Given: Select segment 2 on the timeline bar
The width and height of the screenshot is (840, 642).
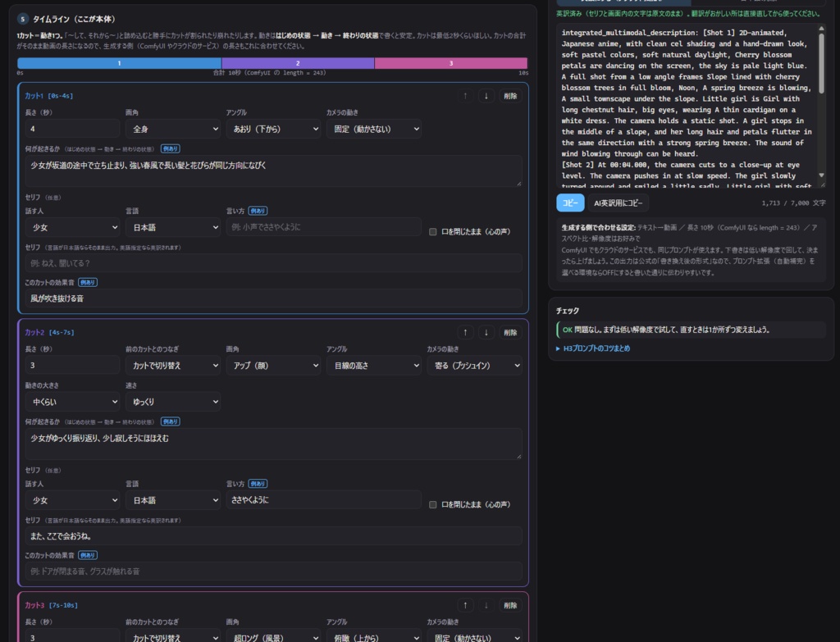Looking at the screenshot, I should 298,63.
